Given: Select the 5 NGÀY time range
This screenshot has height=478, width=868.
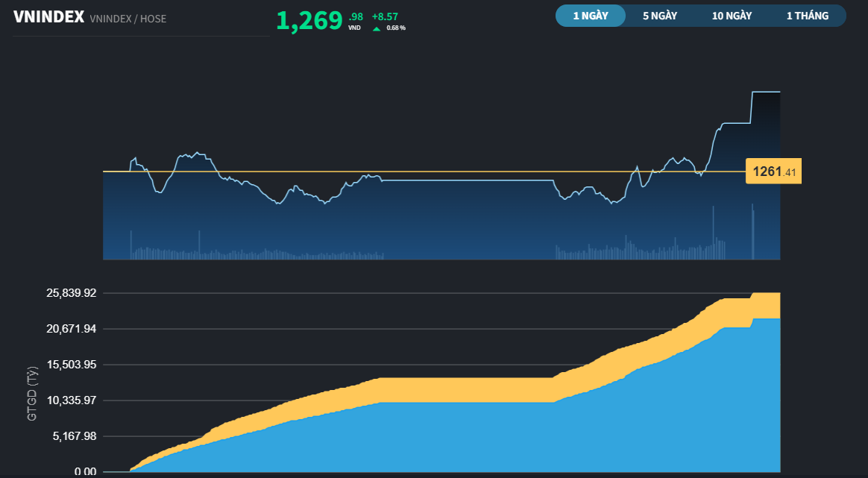Looking at the screenshot, I should [660, 16].
